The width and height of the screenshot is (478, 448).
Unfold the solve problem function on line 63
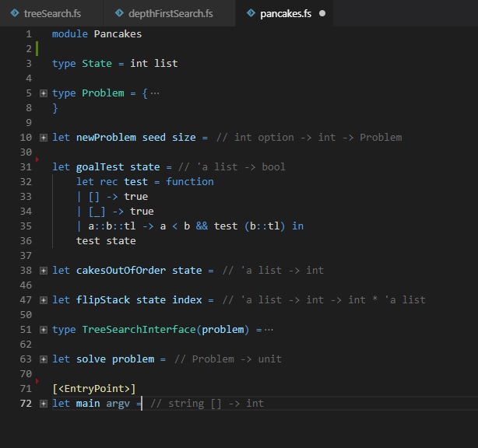44,359
